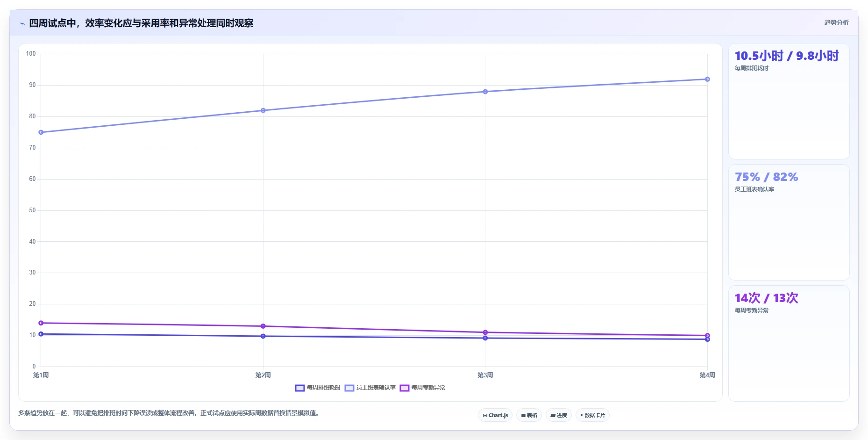868x440 pixels.
Task: Select the 数据卡片 chip
Action: tap(592, 415)
